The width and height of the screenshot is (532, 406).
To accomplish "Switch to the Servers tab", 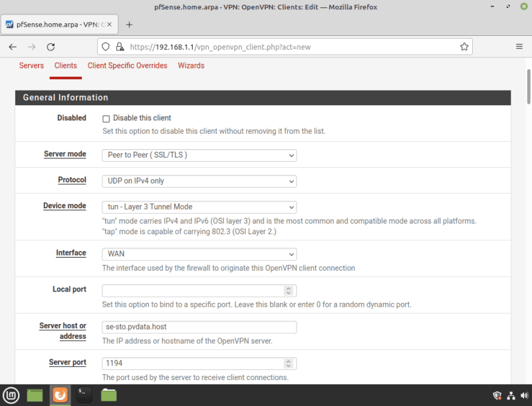I will tap(31, 66).
